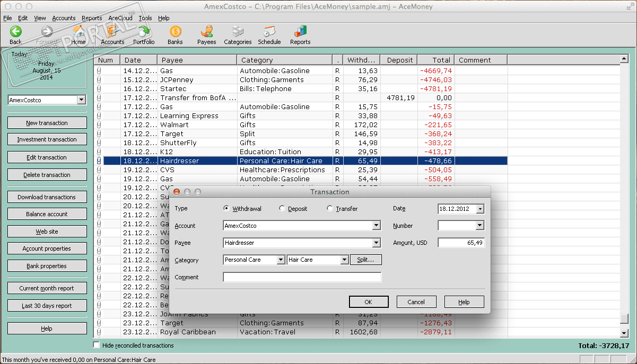Click attachment clip on Walmart row
The height and width of the screenshot is (364, 637).
pos(99,125)
